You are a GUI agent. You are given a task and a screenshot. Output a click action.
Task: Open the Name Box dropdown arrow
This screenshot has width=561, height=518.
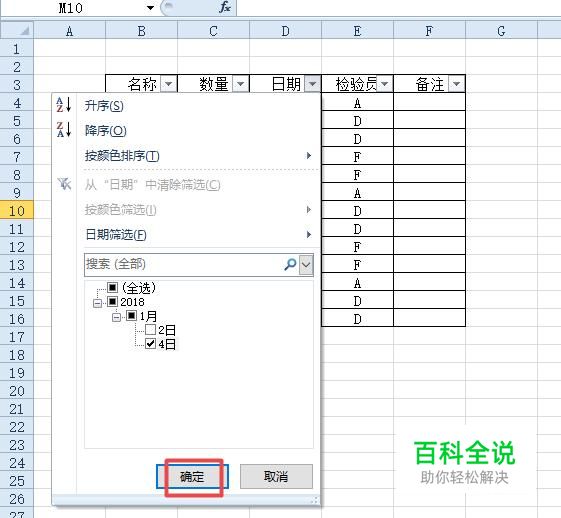click(150, 8)
